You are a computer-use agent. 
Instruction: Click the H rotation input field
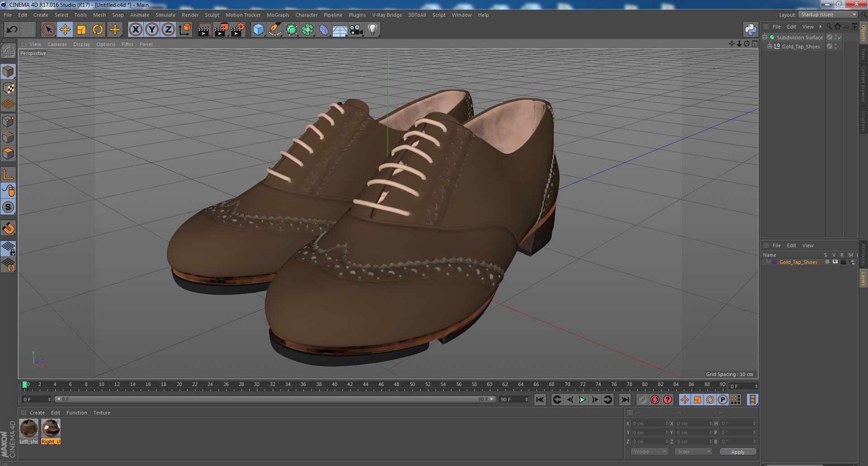click(x=738, y=424)
